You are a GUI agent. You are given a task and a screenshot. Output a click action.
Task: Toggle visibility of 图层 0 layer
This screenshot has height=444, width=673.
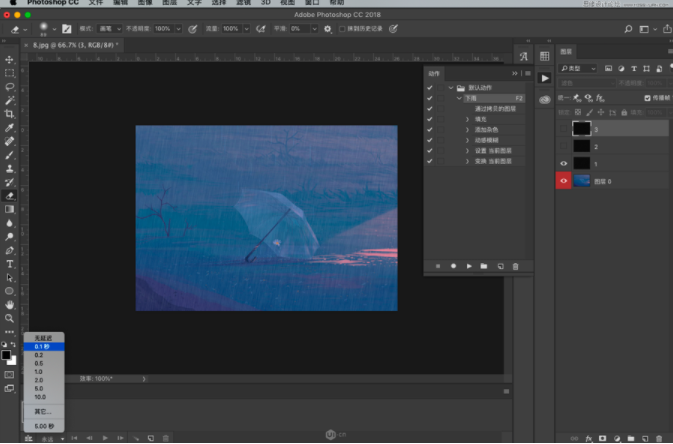564,181
